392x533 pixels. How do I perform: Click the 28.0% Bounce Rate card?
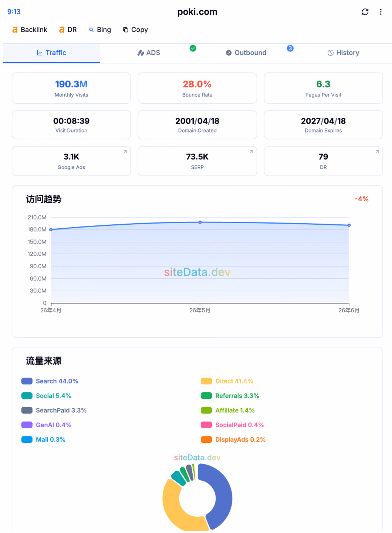click(x=197, y=88)
